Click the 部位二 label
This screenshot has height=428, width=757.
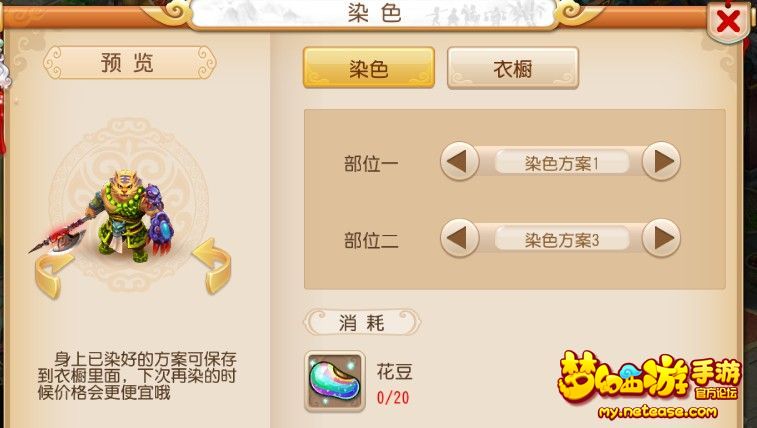click(371, 240)
